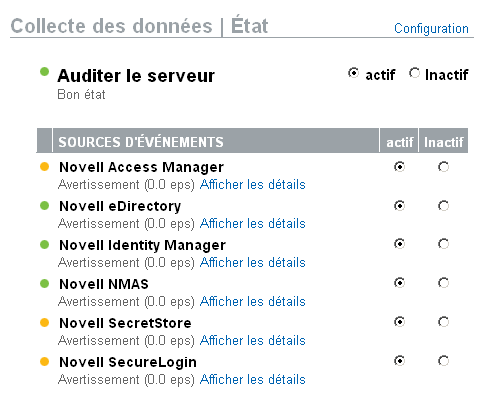
Task: Click the green status dot for Novell NMAS
Action: pyautogui.click(x=44, y=284)
